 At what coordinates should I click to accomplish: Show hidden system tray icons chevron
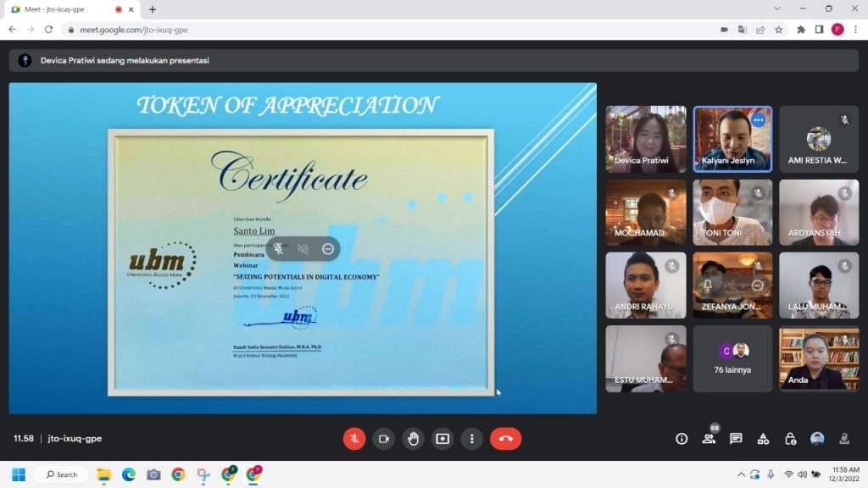click(741, 474)
